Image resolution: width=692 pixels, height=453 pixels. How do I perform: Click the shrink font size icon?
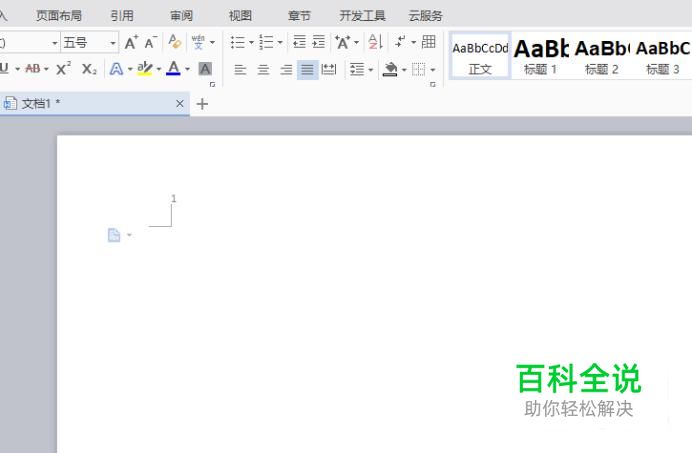pyautogui.click(x=151, y=42)
